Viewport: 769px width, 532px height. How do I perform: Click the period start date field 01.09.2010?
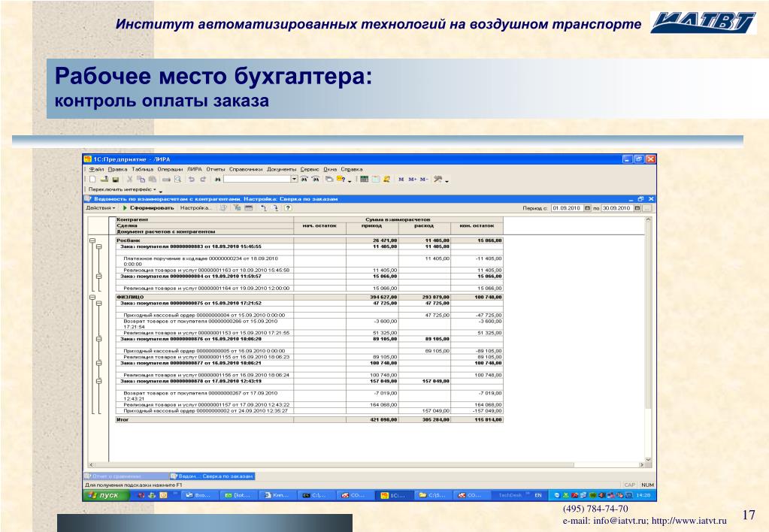pos(567,208)
